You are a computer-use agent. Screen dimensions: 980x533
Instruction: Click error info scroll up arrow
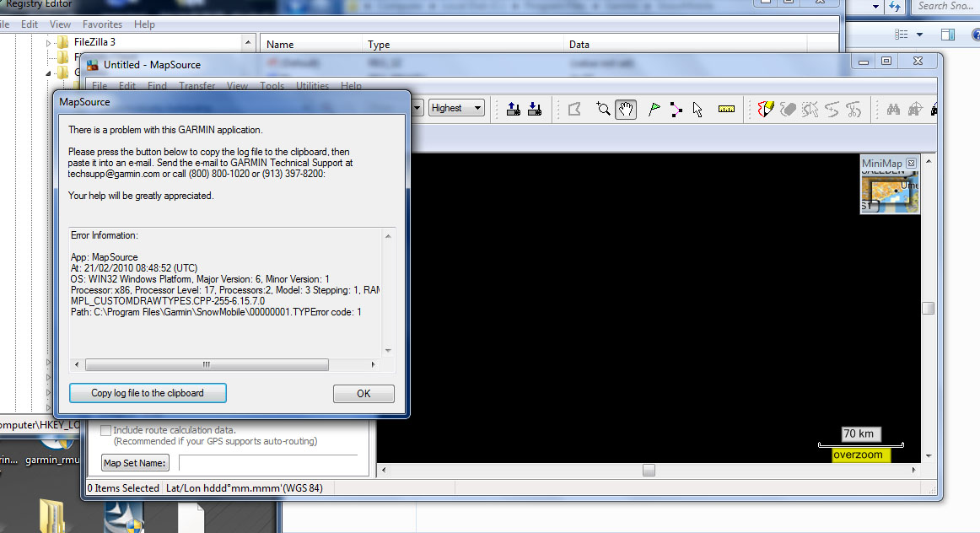[x=388, y=236]
